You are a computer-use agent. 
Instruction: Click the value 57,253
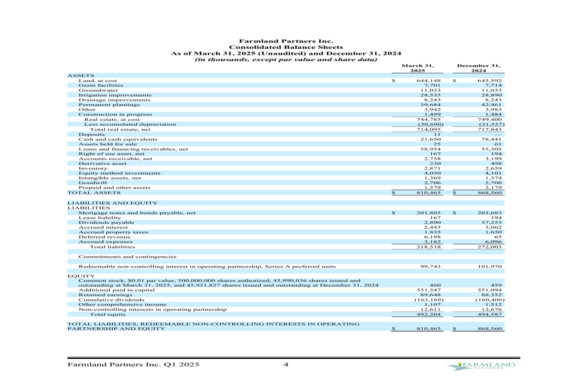[x=491, y=222]
